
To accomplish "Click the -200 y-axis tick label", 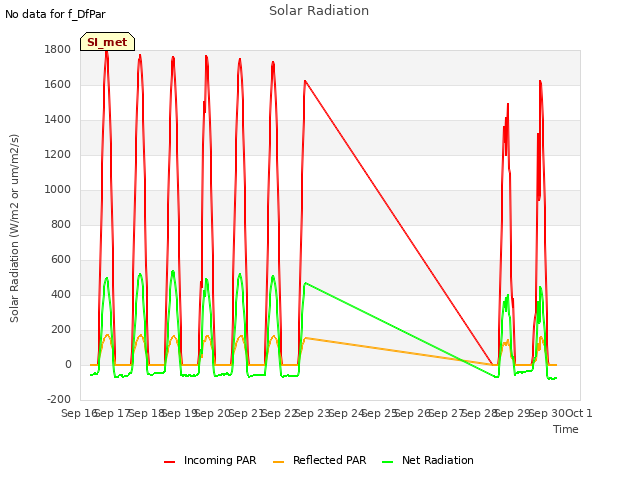I will click(59, 400).
